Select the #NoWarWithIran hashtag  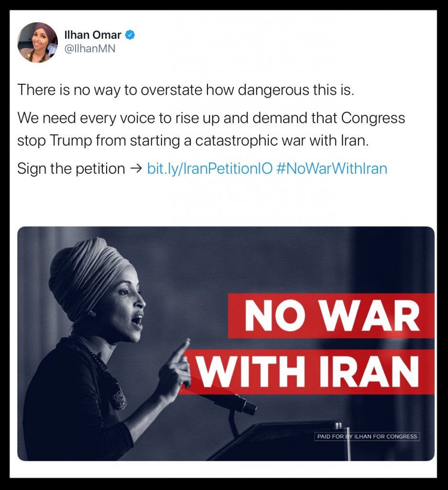click(x=332, y=169)
